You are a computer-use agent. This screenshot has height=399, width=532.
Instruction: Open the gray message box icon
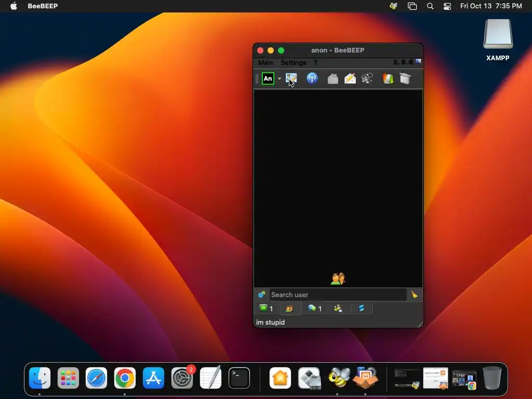(333, 79)
